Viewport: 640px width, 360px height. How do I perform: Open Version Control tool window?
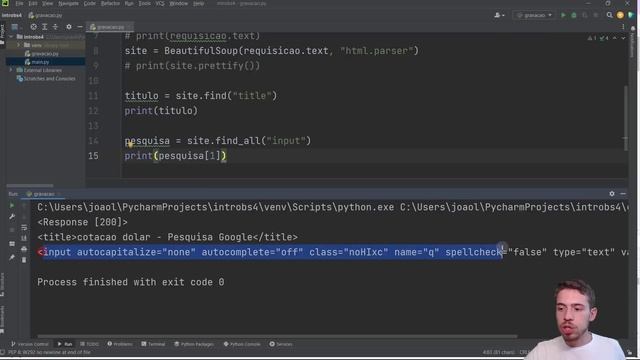coord(30,344)
